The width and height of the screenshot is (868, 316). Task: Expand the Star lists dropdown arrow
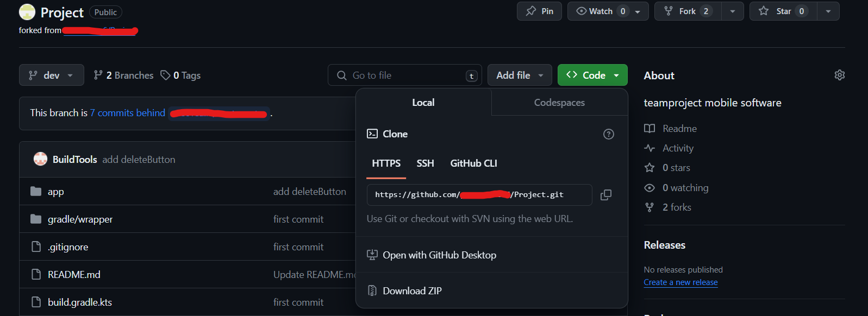[828, 11]
